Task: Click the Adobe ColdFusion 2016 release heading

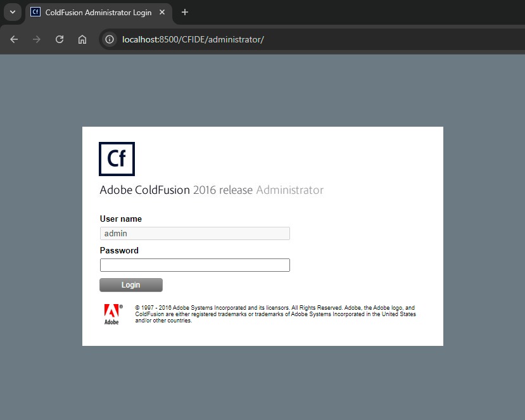Action: [x=211, y=190]
